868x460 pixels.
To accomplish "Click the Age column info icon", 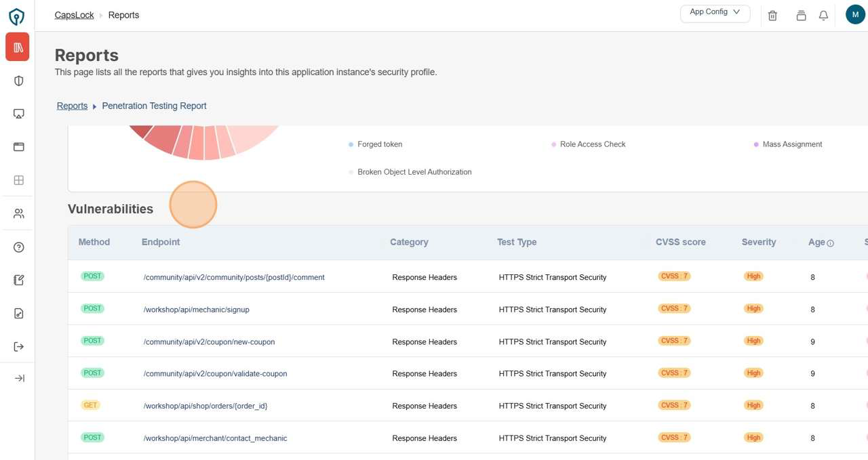I will click(830, 243).
